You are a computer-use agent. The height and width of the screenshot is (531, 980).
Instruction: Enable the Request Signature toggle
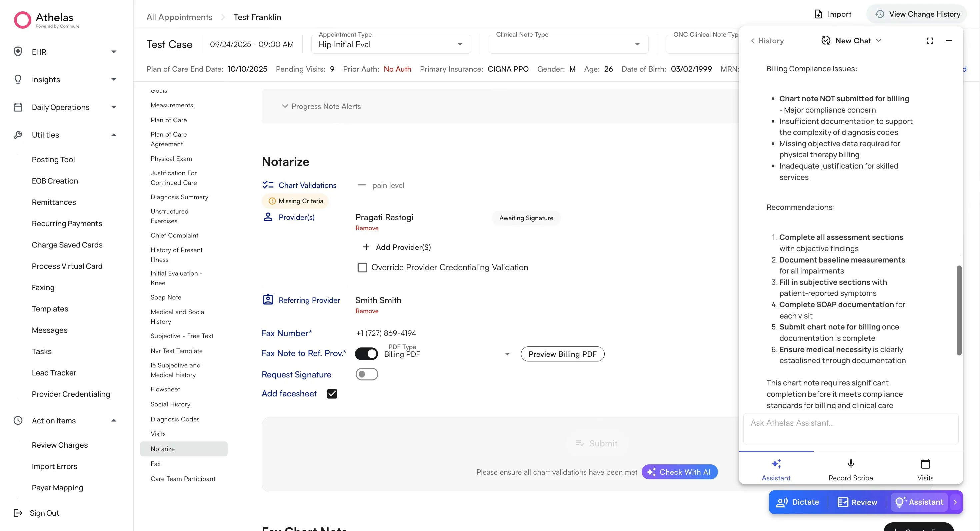tap(366, 374)
